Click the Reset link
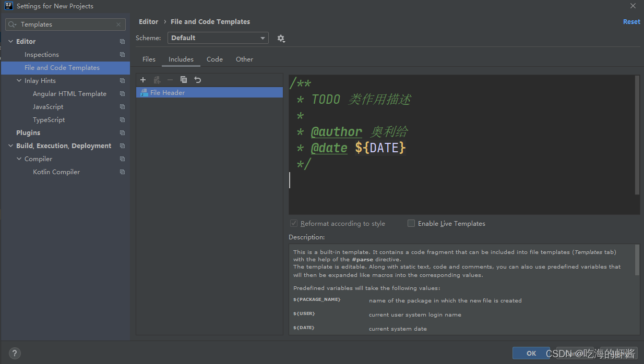This screenshot has width=644, height=364. click(631, 22)
